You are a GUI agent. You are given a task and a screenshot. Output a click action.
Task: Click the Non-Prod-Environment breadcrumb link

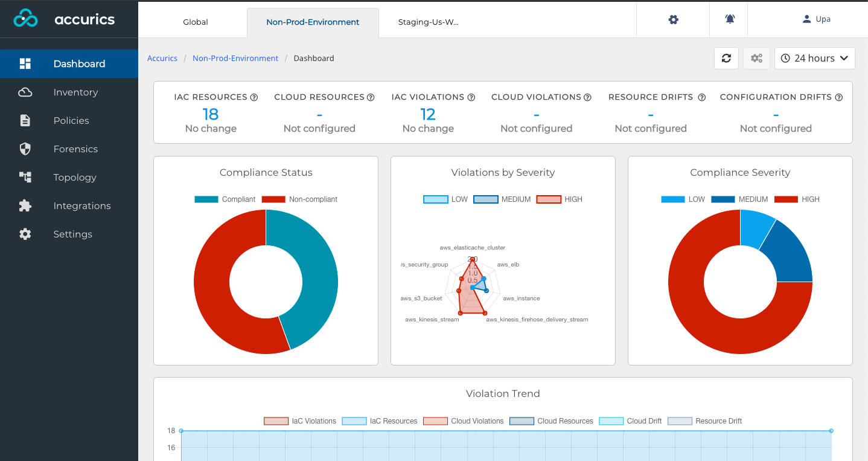235,59
